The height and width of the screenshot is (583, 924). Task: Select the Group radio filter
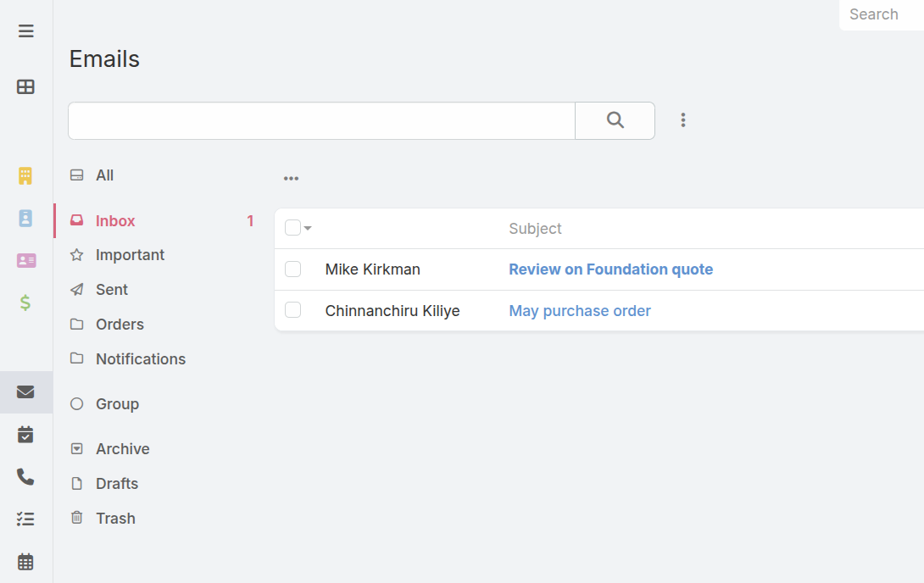coord(77,404)
